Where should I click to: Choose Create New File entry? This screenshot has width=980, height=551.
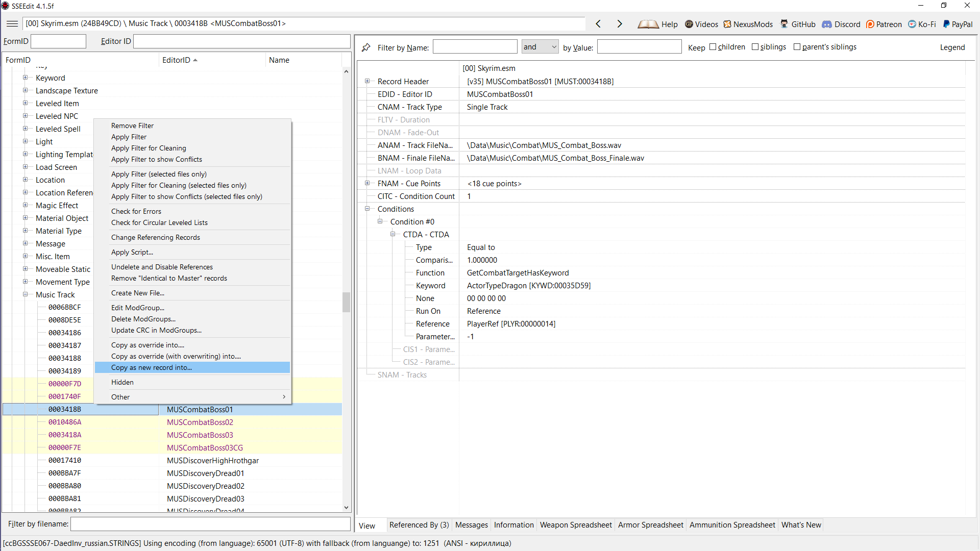tap(192, 293)
